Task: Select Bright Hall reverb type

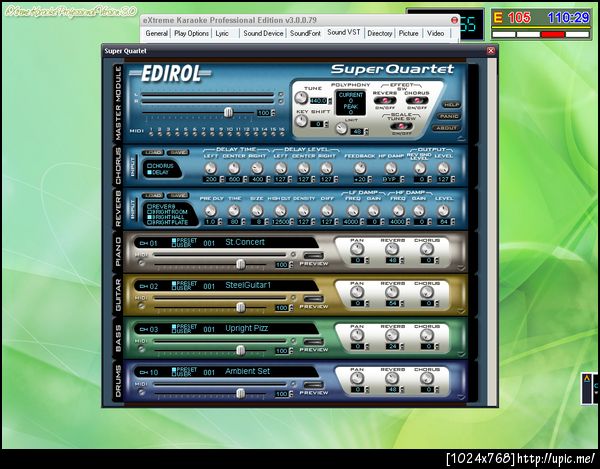Action: pyautogui.click(x=167, y=217)
